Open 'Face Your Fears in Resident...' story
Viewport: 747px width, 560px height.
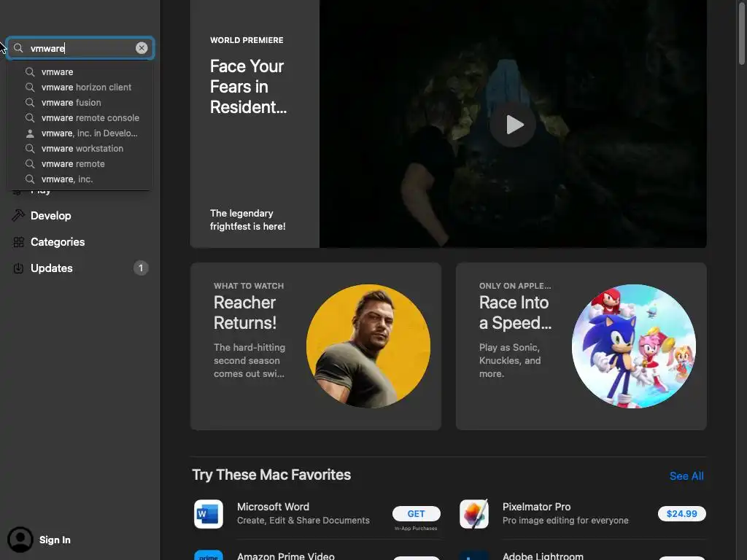[x=248, y=87]
